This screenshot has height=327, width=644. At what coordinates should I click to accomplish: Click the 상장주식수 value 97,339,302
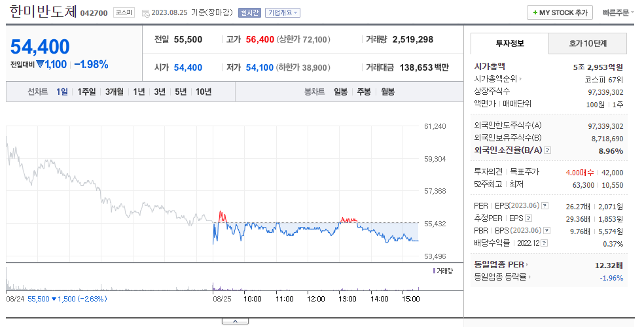[x=605, y=92]
